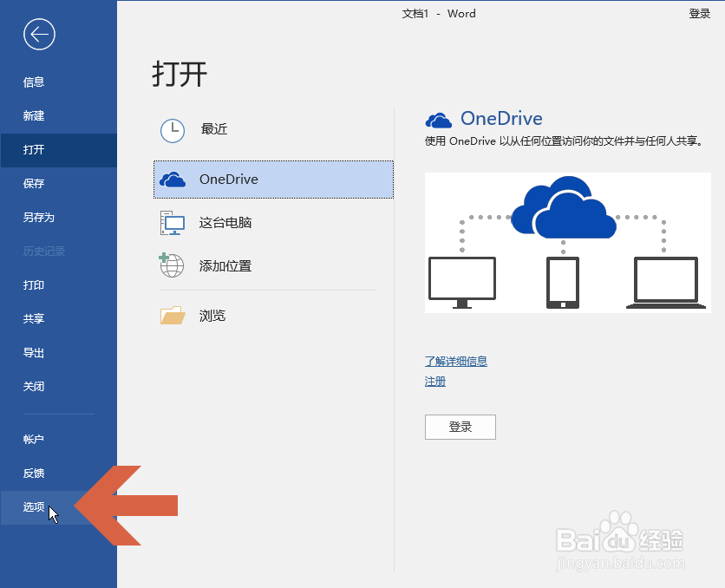Click the globe icon beside 添加位置
The image size is (725, 588).
[172, 265]
